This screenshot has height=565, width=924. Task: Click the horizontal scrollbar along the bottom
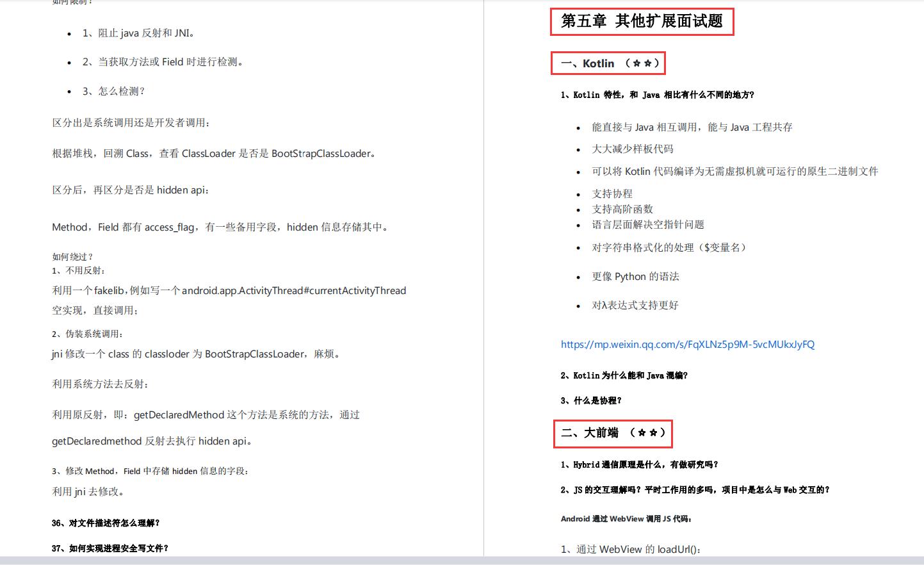tap(462, 560)
